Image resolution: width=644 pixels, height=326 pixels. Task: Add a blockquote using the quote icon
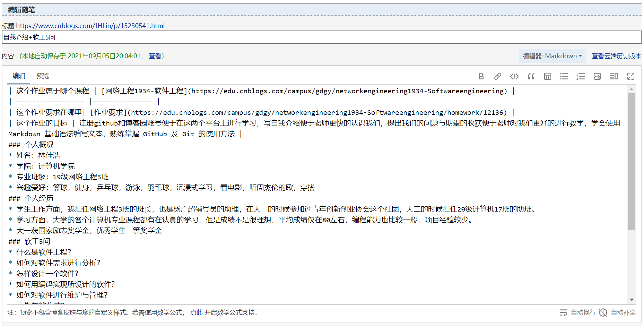pos(531,76)
